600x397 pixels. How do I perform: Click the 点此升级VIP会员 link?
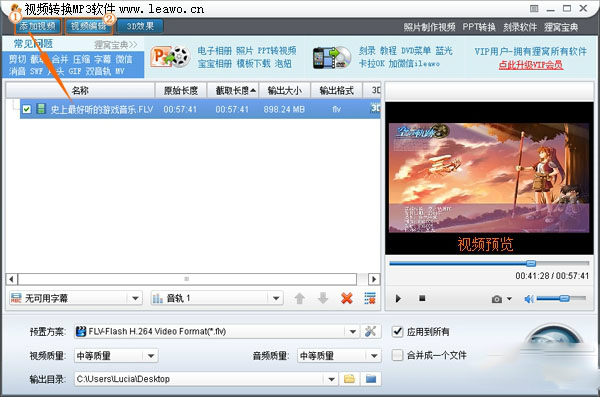[531, 65]
